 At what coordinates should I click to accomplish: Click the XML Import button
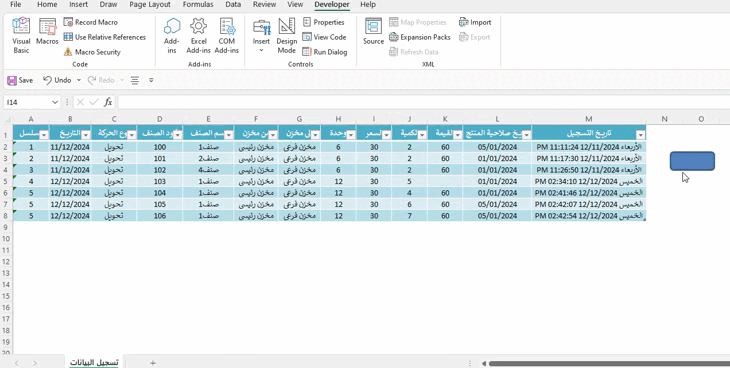[x=475, y=22]
